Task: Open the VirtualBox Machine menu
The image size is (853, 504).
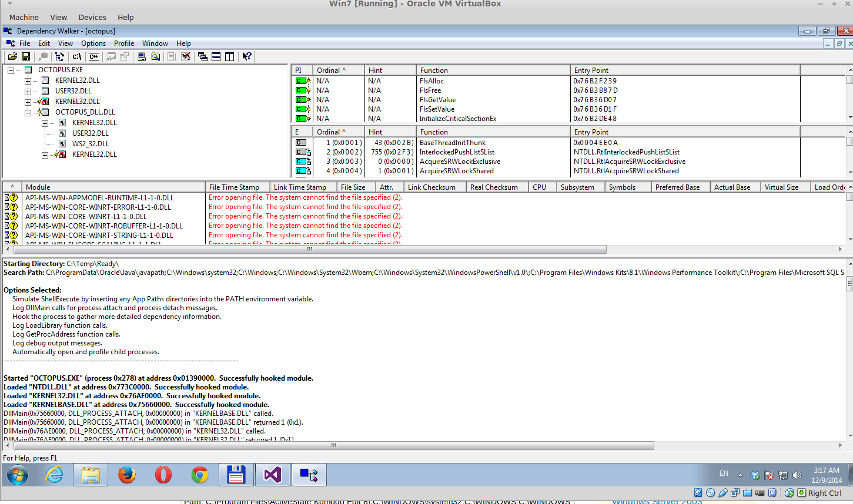Action: tap(24, 18)
